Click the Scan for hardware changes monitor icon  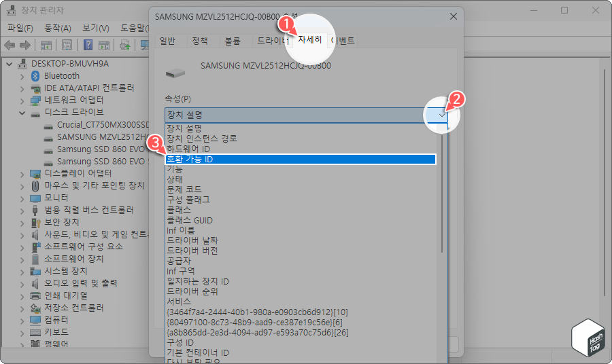click(x=145, y=45)
